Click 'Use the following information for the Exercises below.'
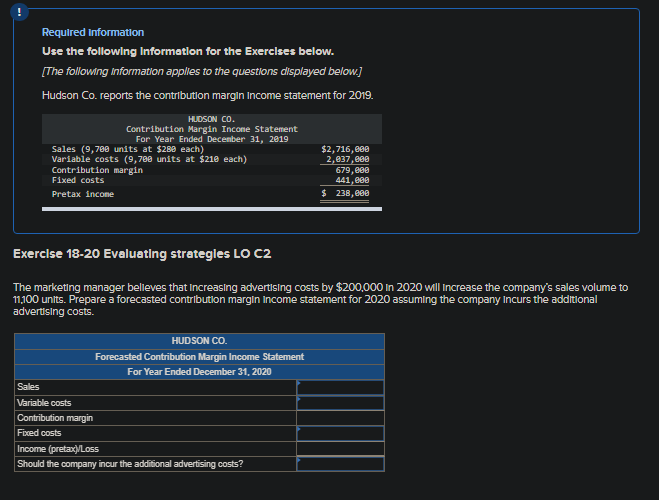Viewport: 659px width, 500px height. (188, 51)
